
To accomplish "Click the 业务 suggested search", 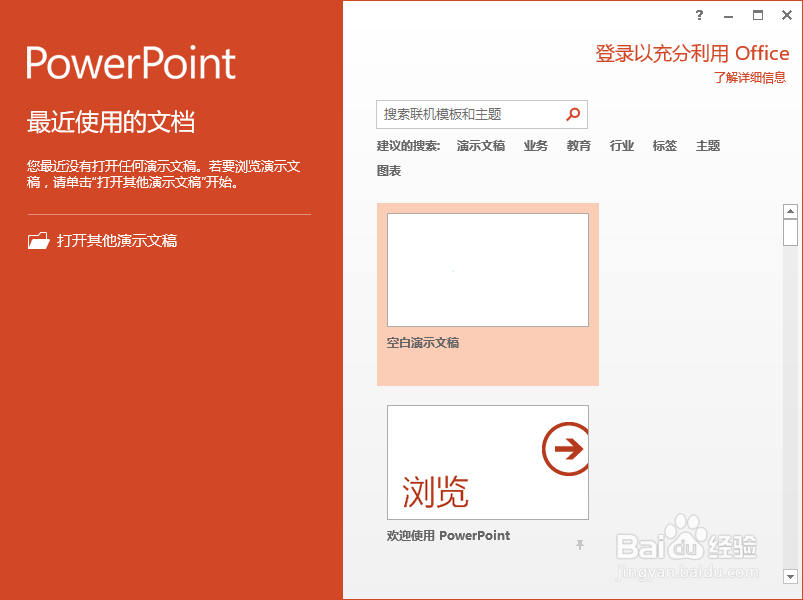I will [x=536, y=145].
